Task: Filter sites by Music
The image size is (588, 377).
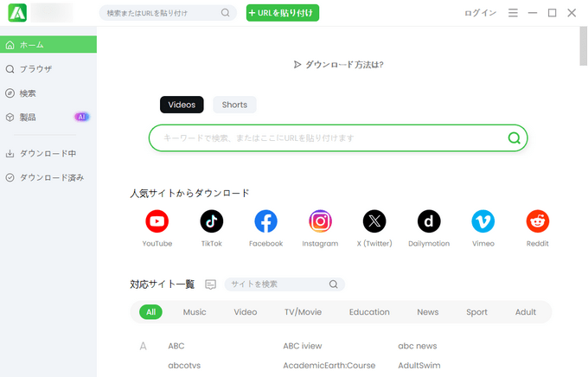Action: [195, 312]
